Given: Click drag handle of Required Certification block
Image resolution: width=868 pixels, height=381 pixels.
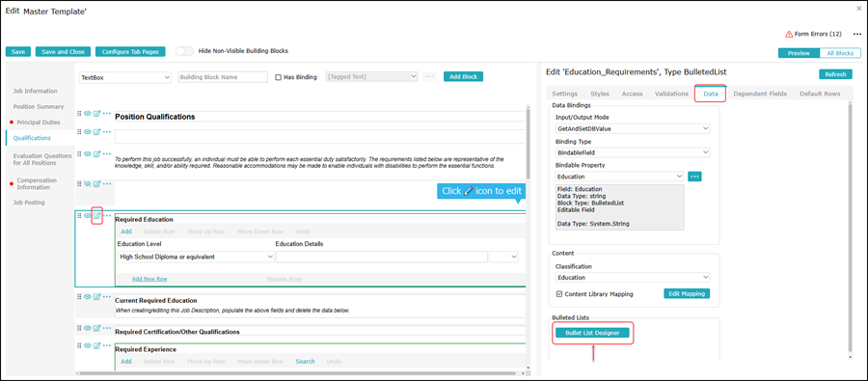Looking at the screenshot, I should (x=79, y=328).
